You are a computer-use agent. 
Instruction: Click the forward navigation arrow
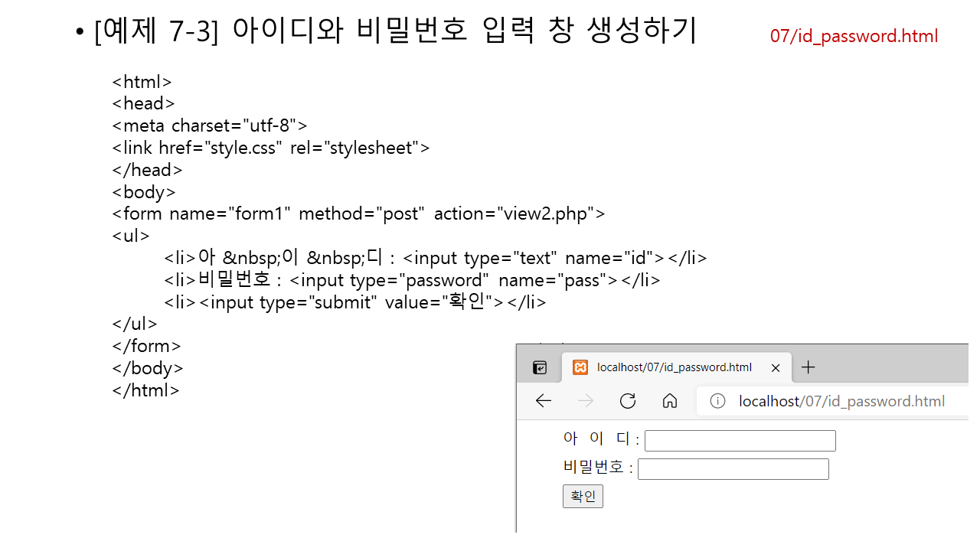[586, 401]
